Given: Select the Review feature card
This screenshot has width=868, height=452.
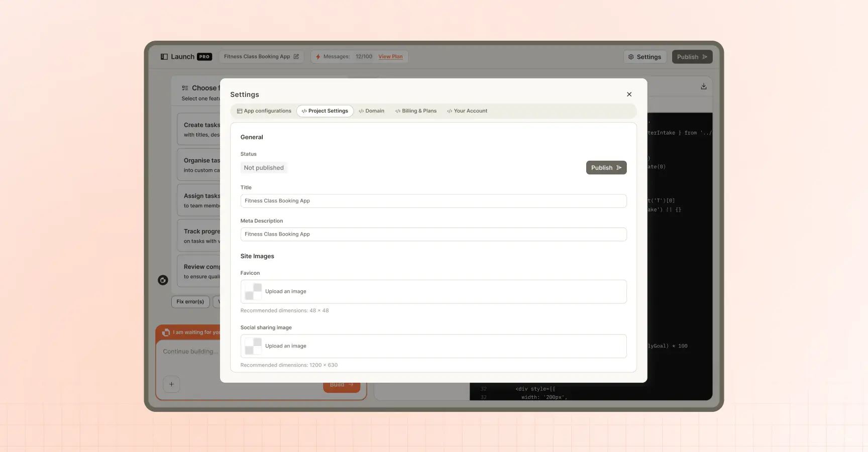Looking at the screenshot, I should [x=199, y=272].
